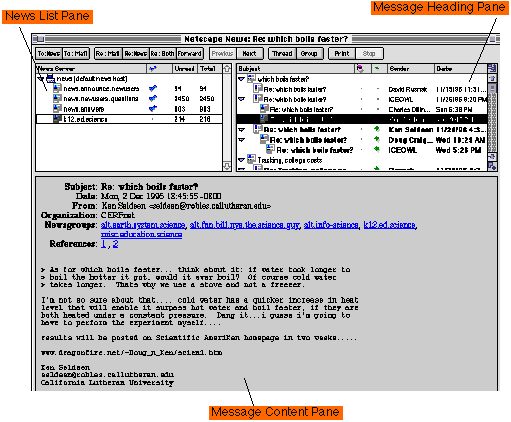Click the message icon on ICEOWL's Wed 5:26 PM reply
The image size is (511, 422).
270,150
